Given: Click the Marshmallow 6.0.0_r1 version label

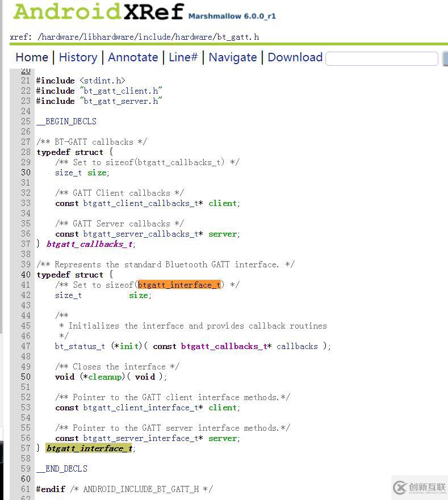Looking at the screenshot, I should 232,16.
